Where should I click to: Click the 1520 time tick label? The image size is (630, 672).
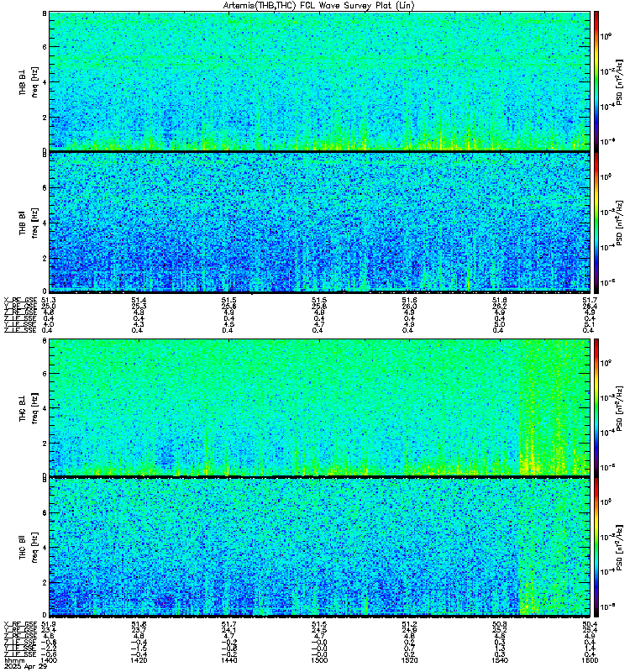click(409, 660)
